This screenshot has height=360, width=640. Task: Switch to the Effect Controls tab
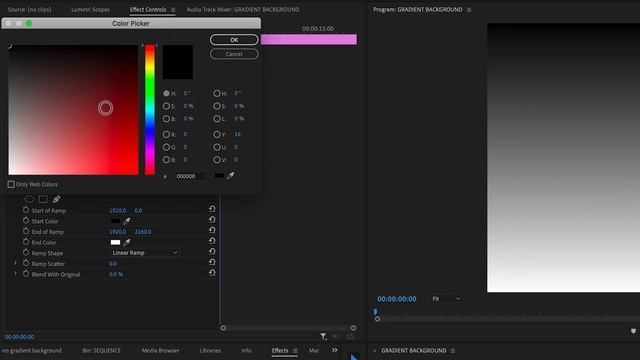tap(148, 9)
